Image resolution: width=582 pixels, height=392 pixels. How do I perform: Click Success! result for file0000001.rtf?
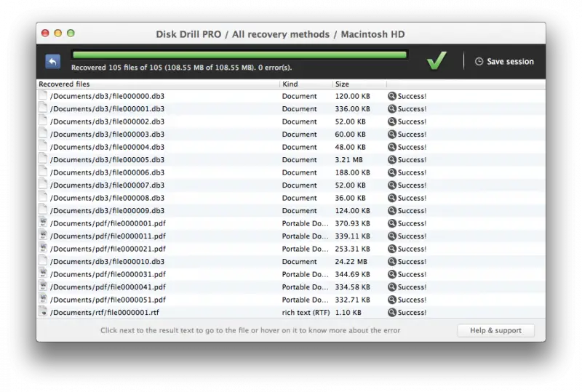(412, 312)
